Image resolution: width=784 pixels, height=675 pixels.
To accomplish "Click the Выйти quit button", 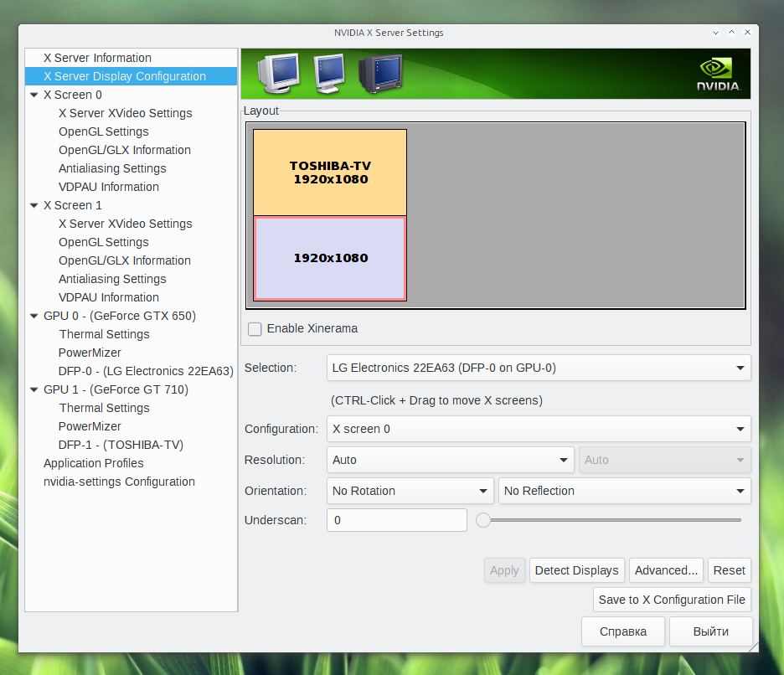I will pos(710,631).
